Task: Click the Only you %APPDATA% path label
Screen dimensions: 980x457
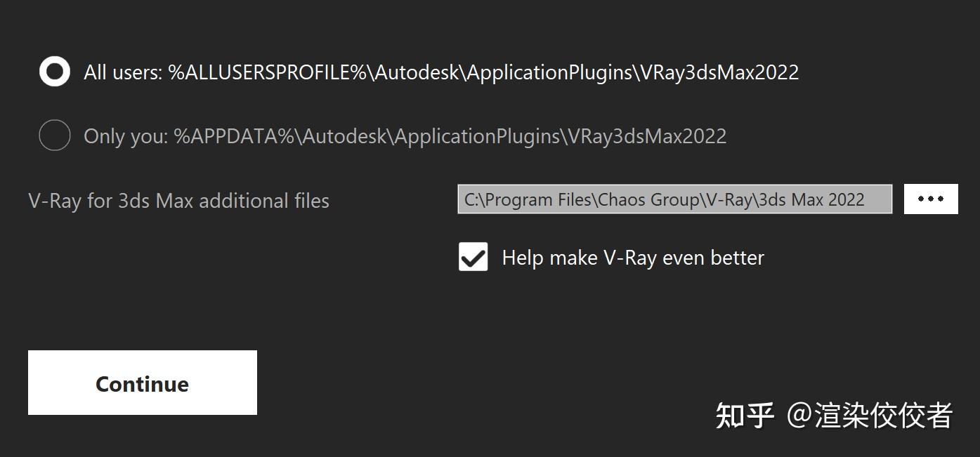Action: point(405,135)
